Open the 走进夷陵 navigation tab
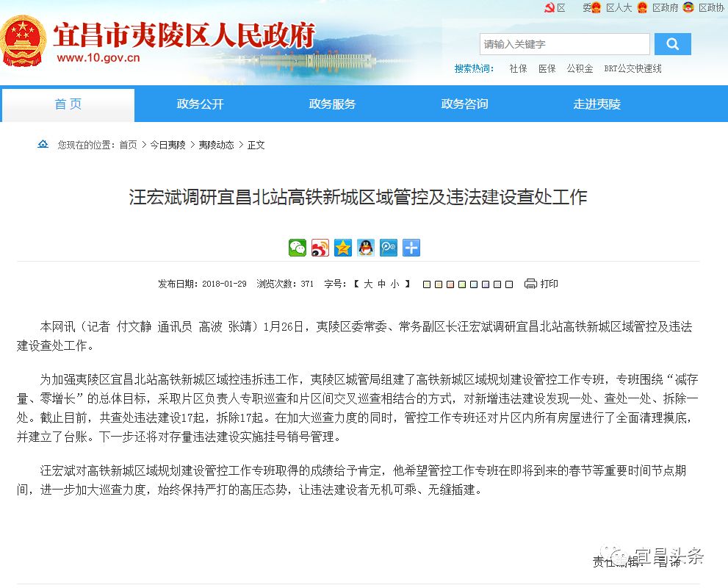The height and width of the screenshot is (588, 728). pos(597,104)
